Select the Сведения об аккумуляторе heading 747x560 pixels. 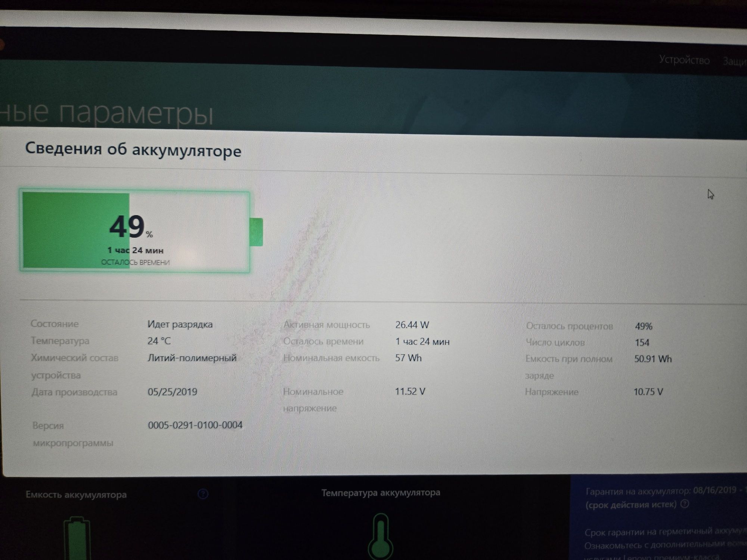pos(133,149)
